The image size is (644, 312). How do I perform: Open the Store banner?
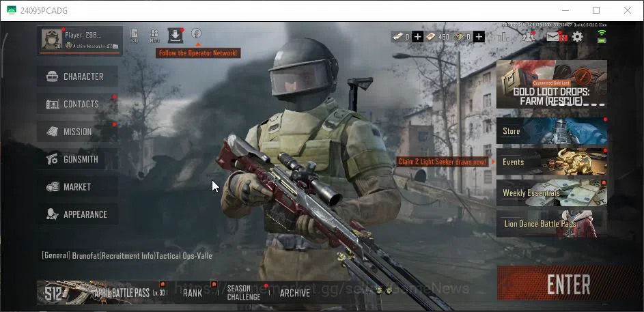coord(552,131)
